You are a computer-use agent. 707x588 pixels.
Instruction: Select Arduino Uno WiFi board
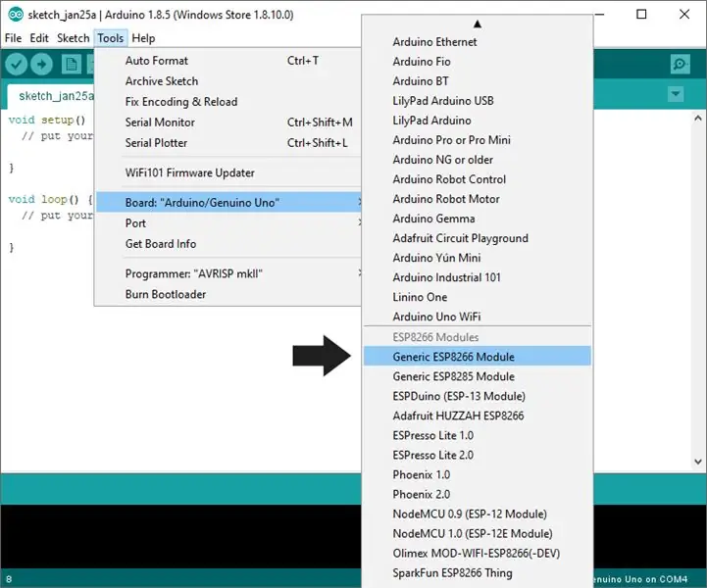point(477,317)
